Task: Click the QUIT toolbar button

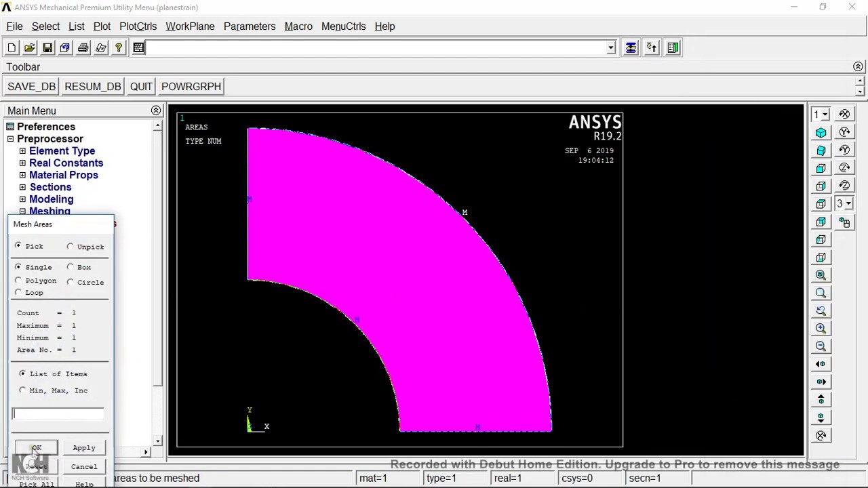Action: click(x=141, y=87)
